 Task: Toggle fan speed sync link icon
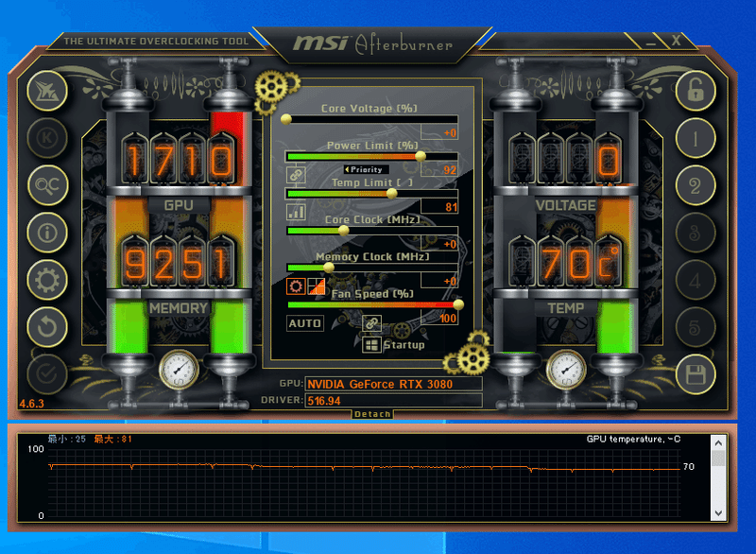click(371, 323)
